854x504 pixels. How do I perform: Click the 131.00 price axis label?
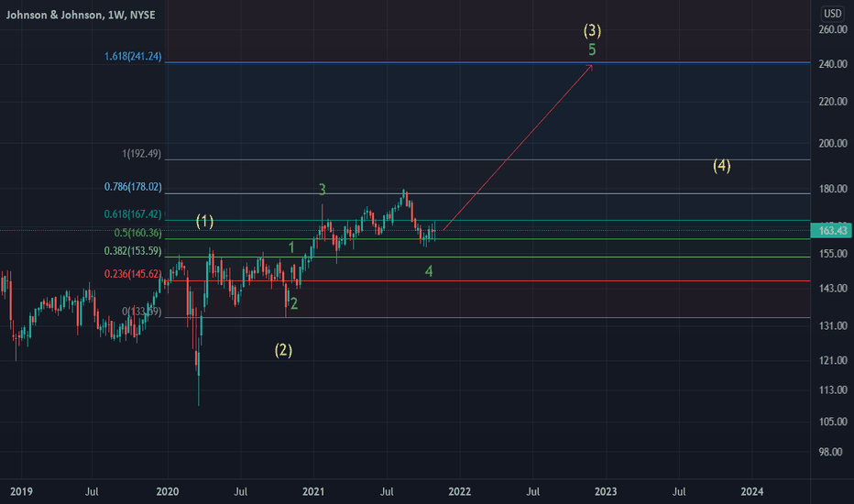point(833,326)
